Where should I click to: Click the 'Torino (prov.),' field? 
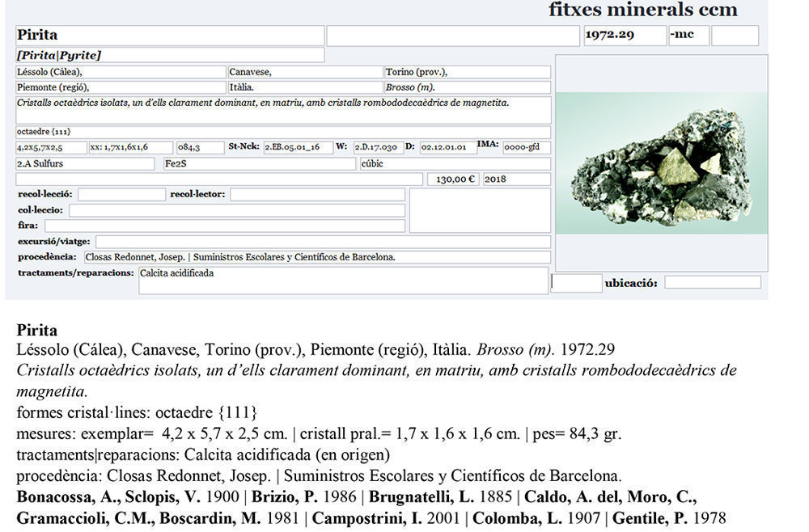tap(468, 72)
